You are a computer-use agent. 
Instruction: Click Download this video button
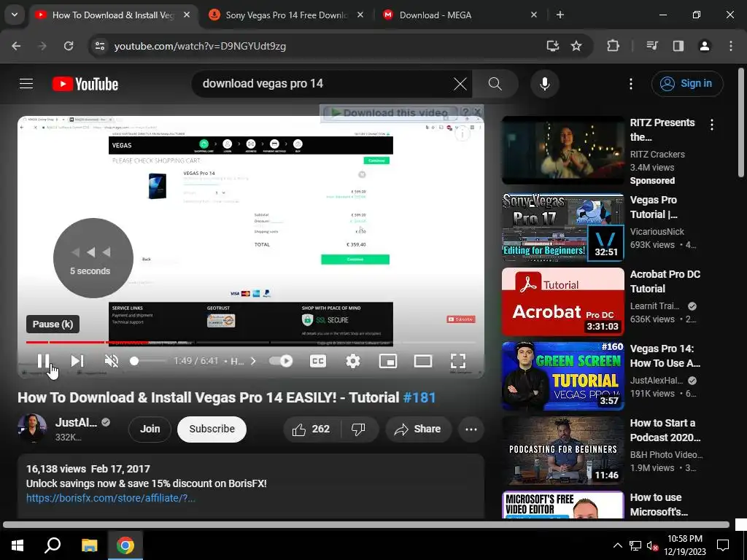pyautogui.click(x=390, y=113)
